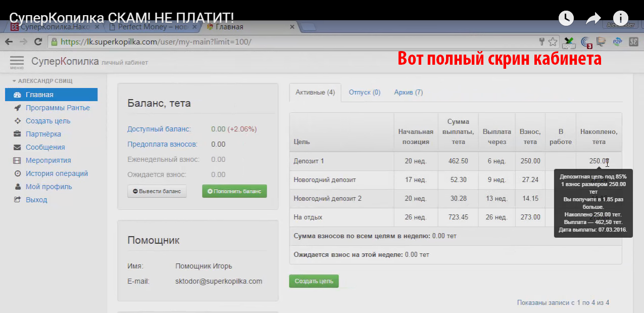
Task: Click the browser address bar URL
Action: [156, 42]
